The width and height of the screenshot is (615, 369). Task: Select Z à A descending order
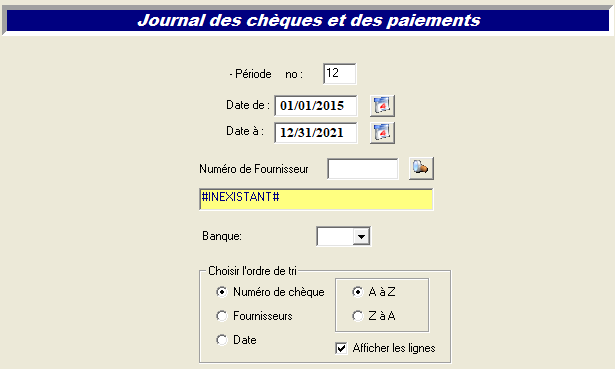click(x=357, y=316)
